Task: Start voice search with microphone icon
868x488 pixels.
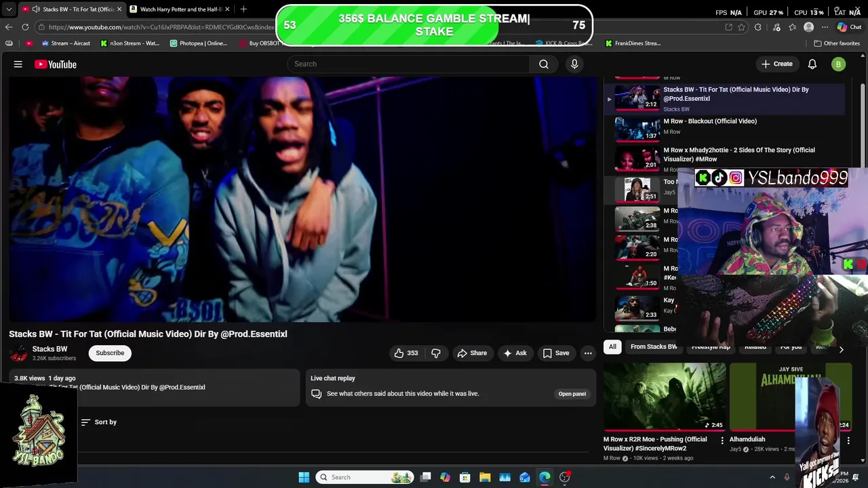Action: point(574,64)
